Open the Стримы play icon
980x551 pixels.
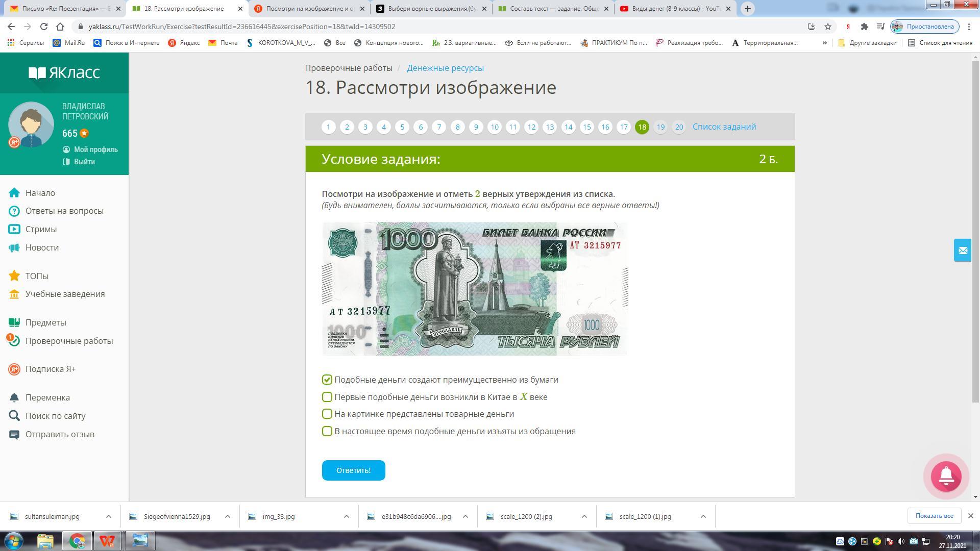pyautogui.click(x=14, y=229)
